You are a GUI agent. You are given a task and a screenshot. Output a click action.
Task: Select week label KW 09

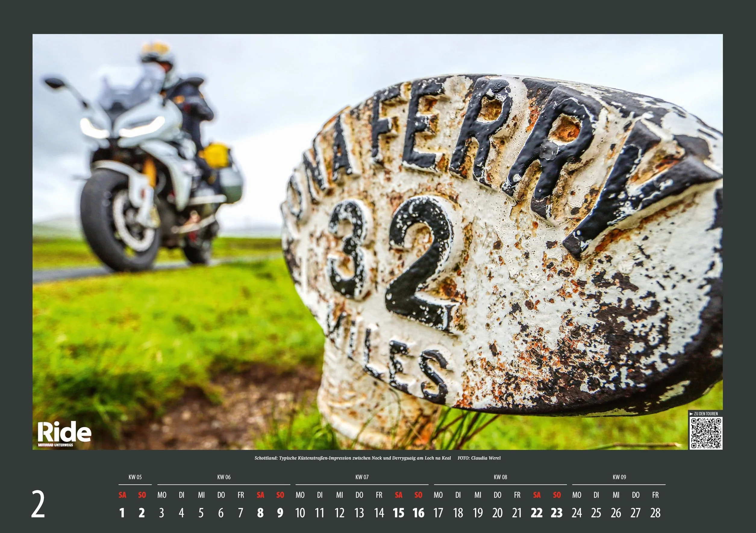[x=619, y=477]
